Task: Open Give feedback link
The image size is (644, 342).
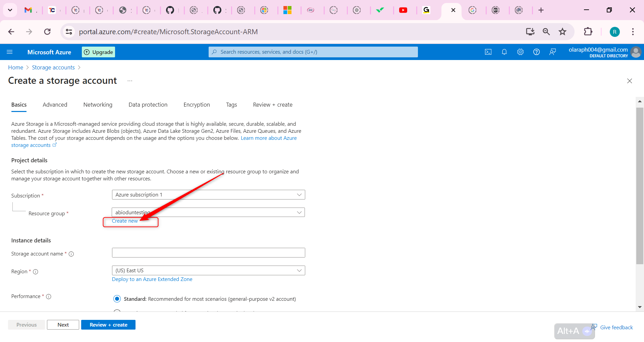Action: click(x=616, y=328)
